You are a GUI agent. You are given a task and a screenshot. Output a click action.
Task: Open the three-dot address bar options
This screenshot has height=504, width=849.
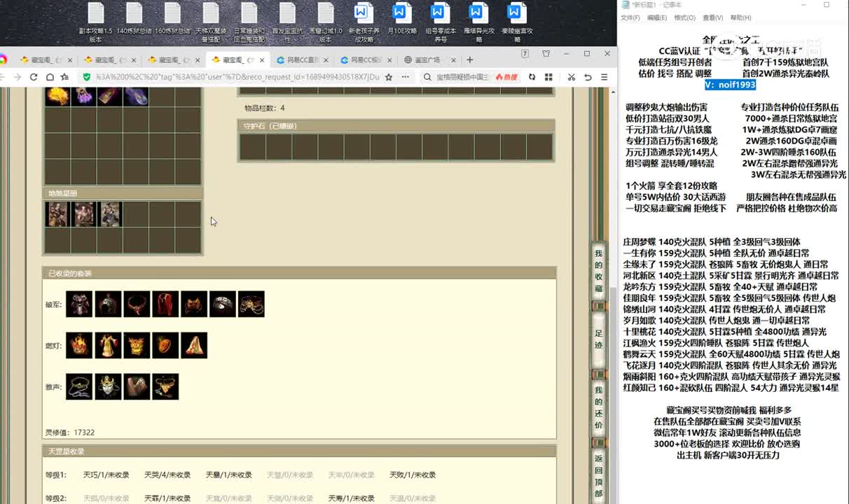point(406,77)
